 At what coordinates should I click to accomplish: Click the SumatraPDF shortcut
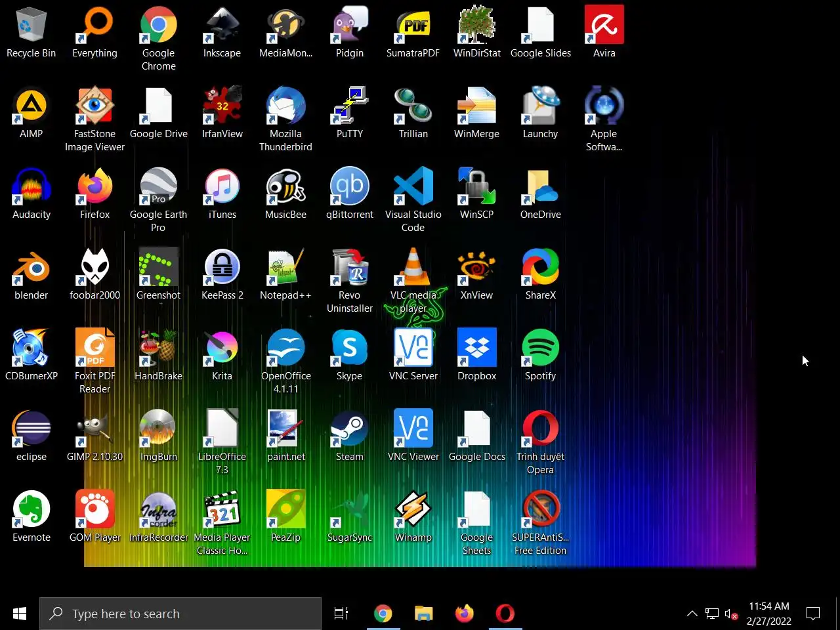click(413, 26)
